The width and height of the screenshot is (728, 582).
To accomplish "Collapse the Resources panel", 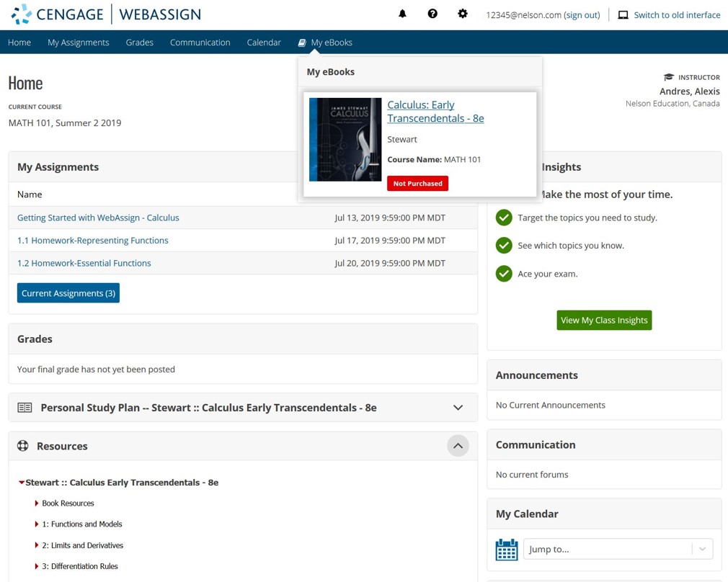I will coord(458,446).
